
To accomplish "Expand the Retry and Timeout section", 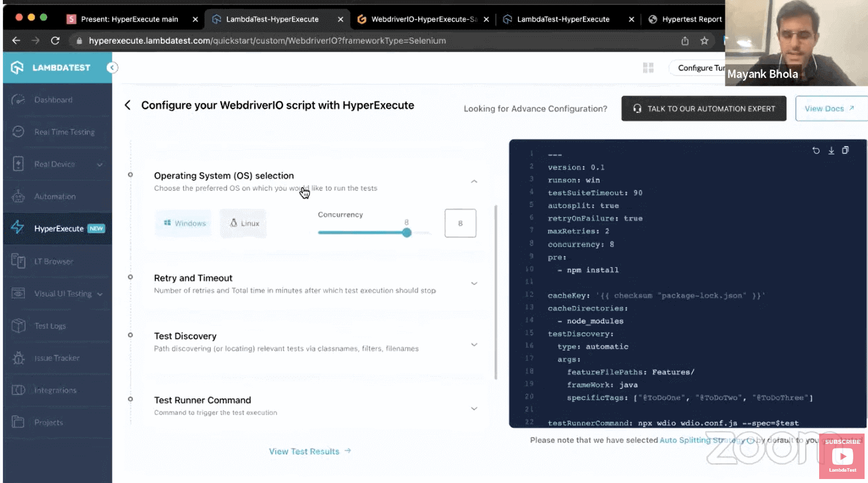I will tap(475, 283).
